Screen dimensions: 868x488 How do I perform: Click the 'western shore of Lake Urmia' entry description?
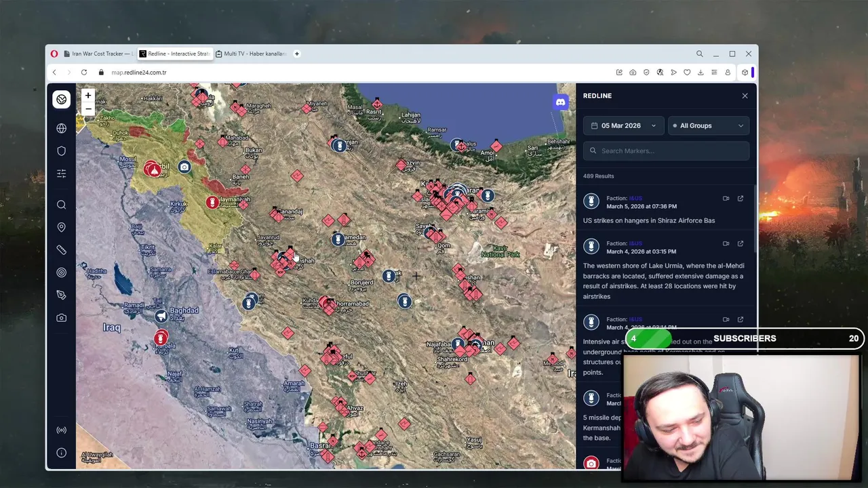663,281
